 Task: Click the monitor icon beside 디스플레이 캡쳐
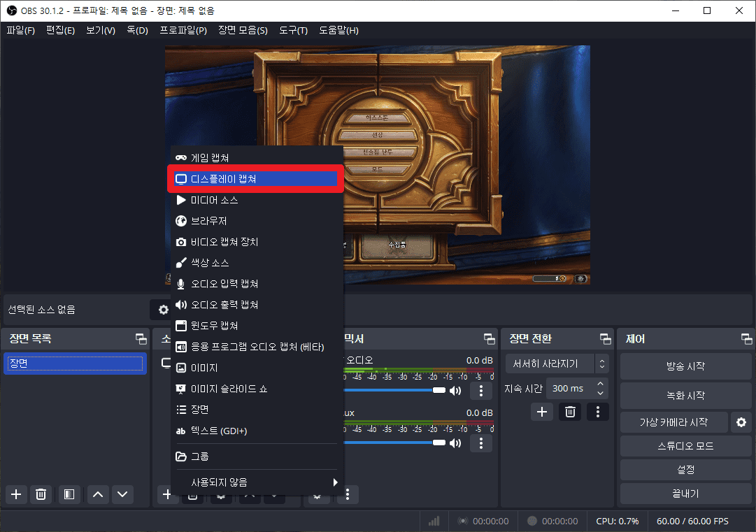pyautogui.click(x=181, y=179)
